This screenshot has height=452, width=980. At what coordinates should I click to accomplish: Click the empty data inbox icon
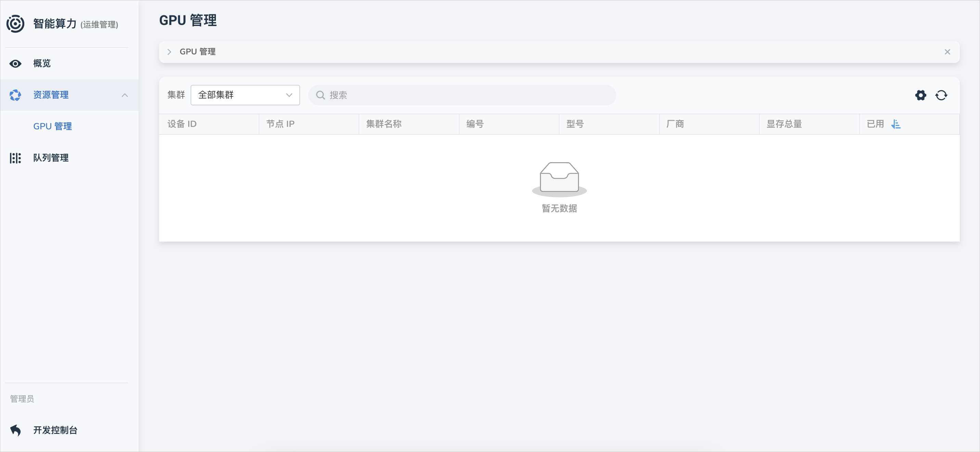559,179
